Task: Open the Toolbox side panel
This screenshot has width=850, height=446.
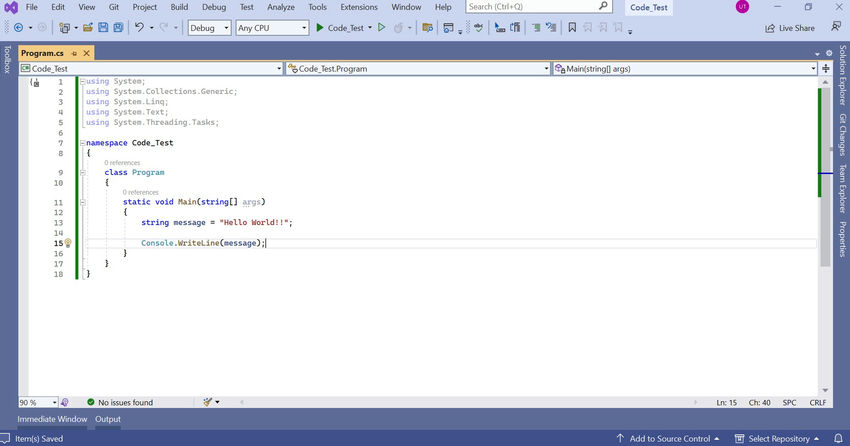Action: pos(7,59)
